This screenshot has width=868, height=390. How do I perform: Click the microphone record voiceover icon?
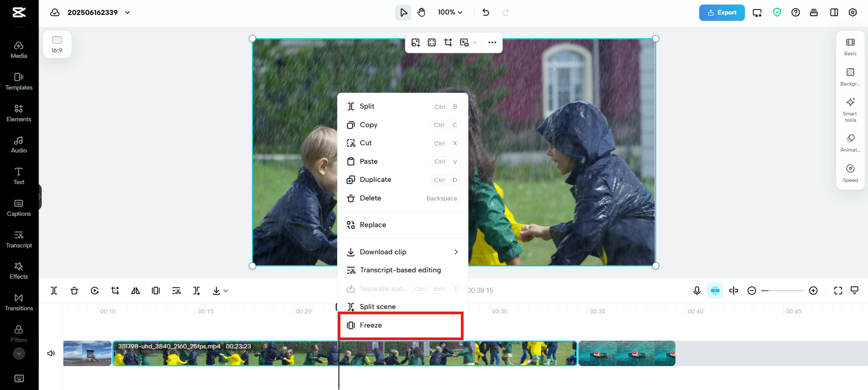click(697, 290)
